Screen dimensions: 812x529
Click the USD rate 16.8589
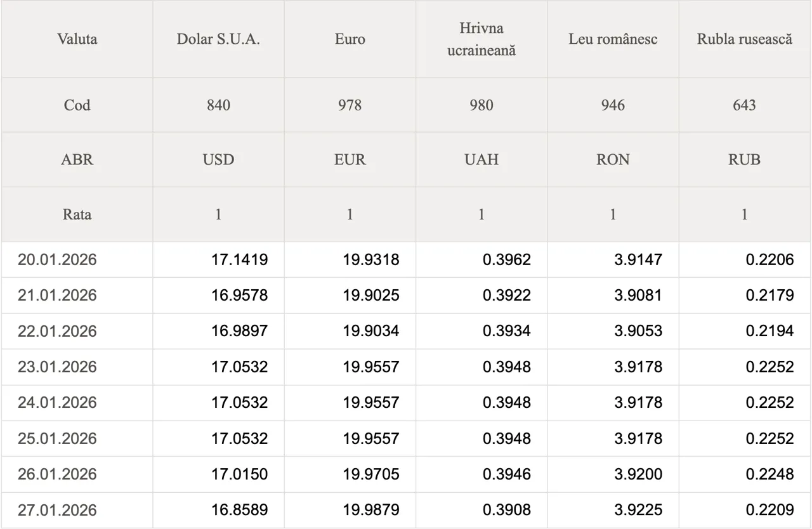point(239,510)
